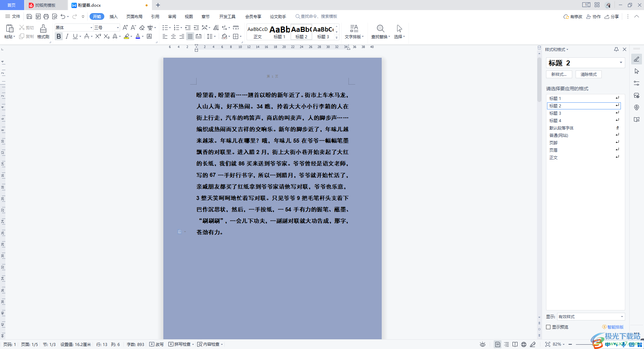
Task: Toggle Bold formatting
Action: tap(59, 36)
